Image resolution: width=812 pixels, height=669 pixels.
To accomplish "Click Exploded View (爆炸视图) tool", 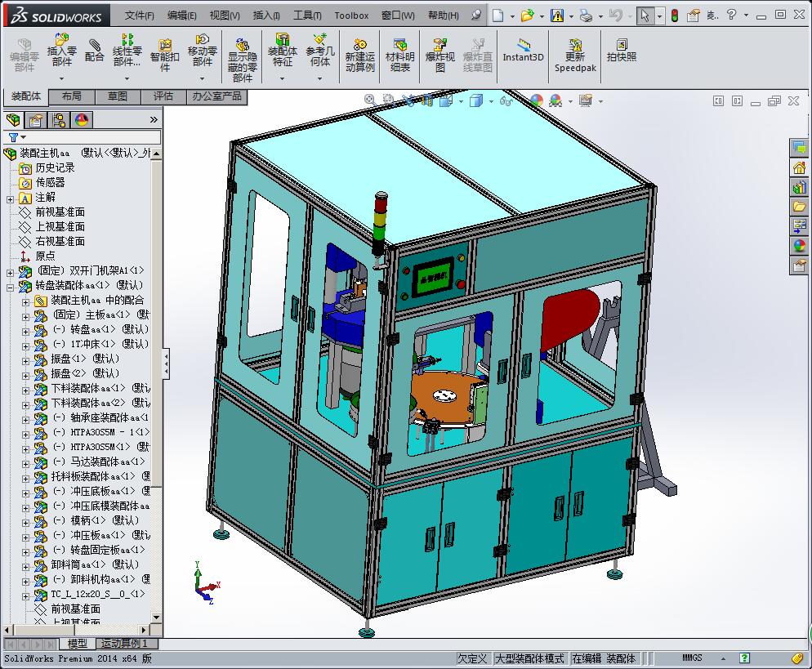I will pos(439,56).
